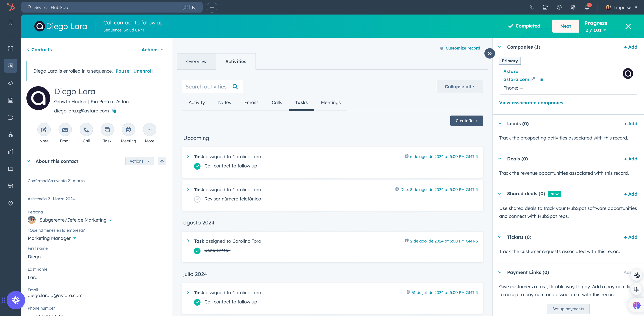Copy the diego.lara.q@astara.com email address
Viewport: 644px width, 316px height.
[x=114, y=111]
